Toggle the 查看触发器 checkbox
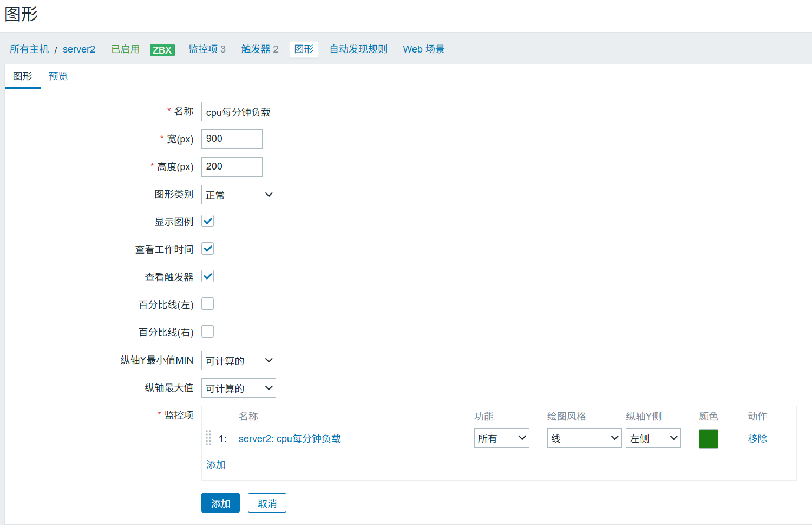Image resolution: width=812 pixels, height=525 pixels. tap(208, 276)
